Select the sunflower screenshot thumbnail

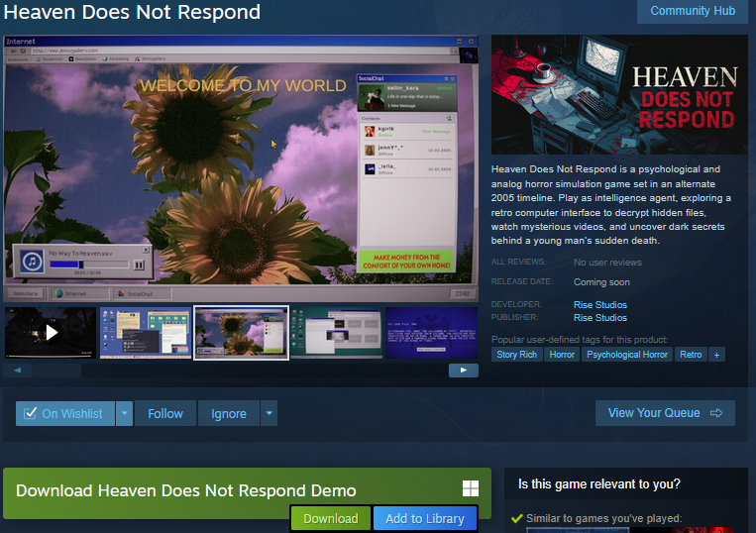[241, 333]
